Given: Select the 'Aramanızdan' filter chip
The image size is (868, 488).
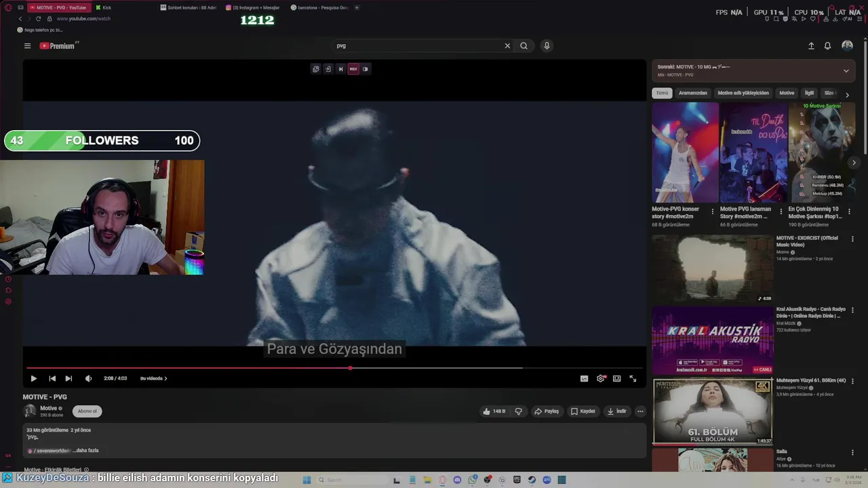Looking at the screenshot, I should (x=693, y=93).
